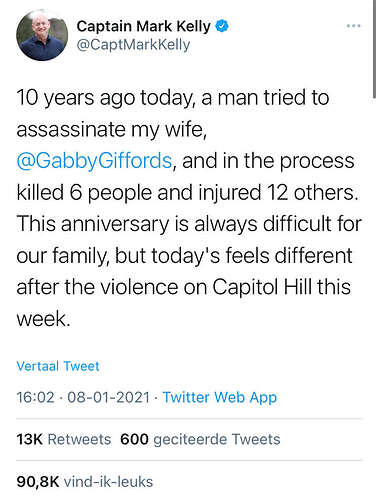View the 600 geciteerde Tweets list
The height and width of the screenshot is (500, 379).
200,439
